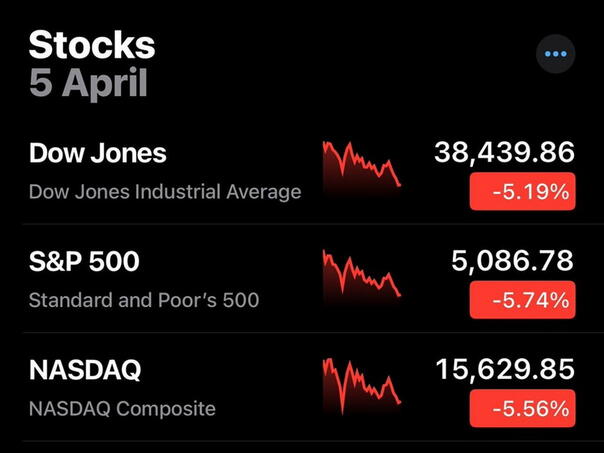Click the Dow Jones price 38,439.86
The height and width of the screenshot is (453, 604).
(x=505, y=152)
